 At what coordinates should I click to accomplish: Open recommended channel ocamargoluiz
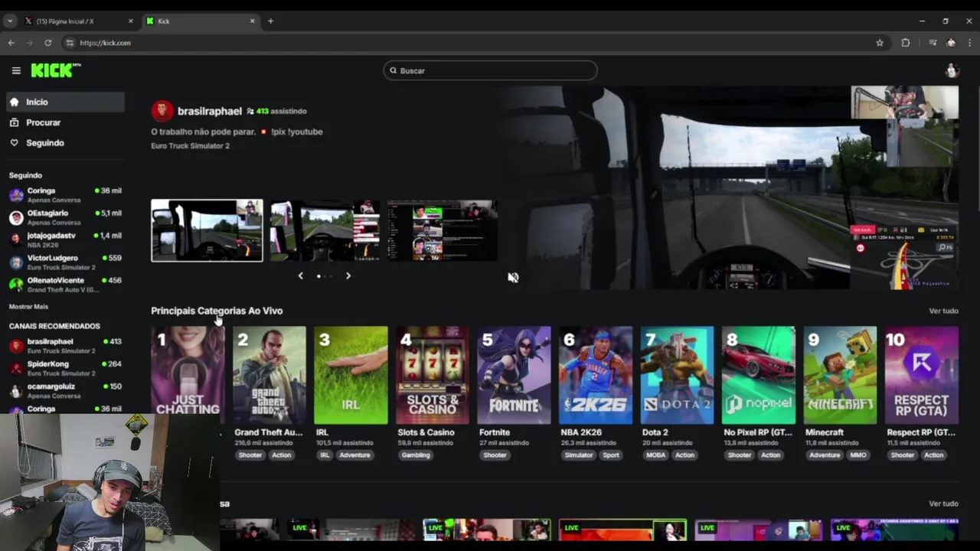click(x=65, y=391)
